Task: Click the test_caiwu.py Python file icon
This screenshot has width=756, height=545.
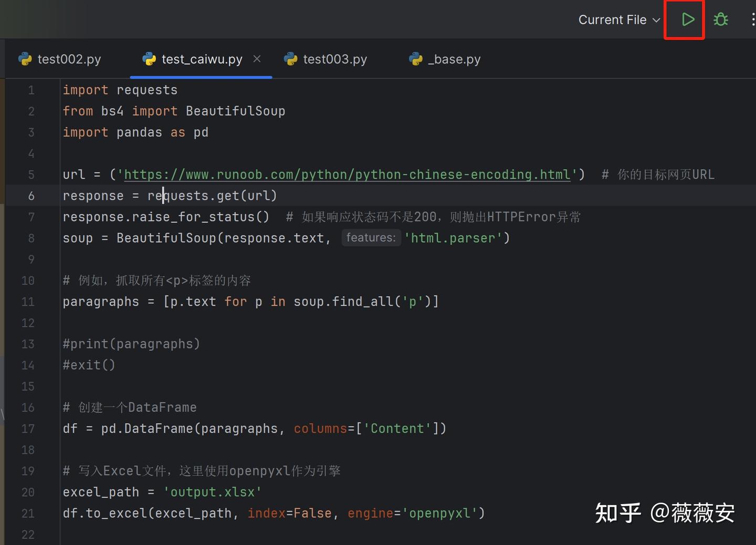Action: (x=149, y=59)
